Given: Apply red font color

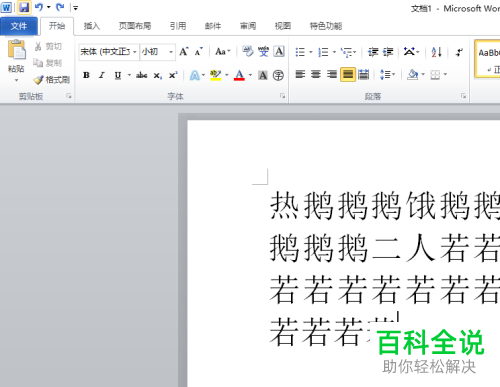Looking at the screenshot, I should click(239, 75).
